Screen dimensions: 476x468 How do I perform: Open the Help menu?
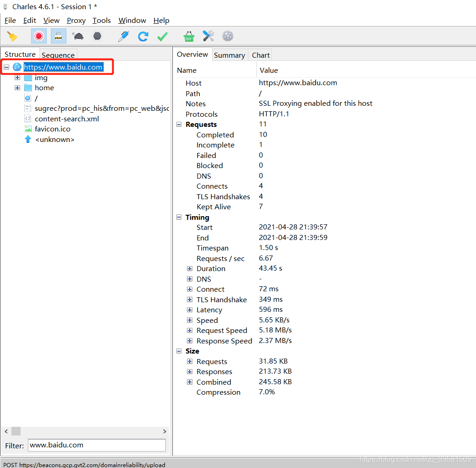click(x=161, y=20)
